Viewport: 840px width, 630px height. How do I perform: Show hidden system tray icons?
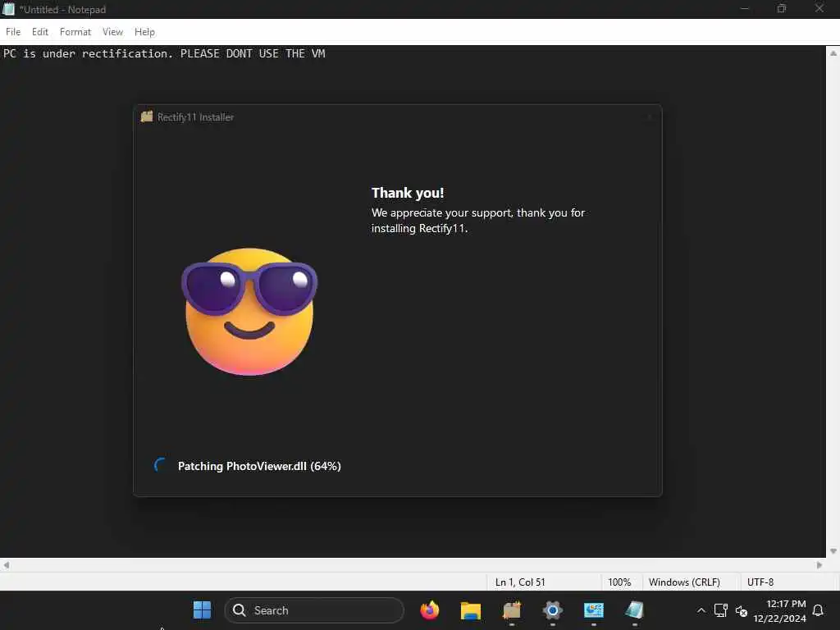701,610
